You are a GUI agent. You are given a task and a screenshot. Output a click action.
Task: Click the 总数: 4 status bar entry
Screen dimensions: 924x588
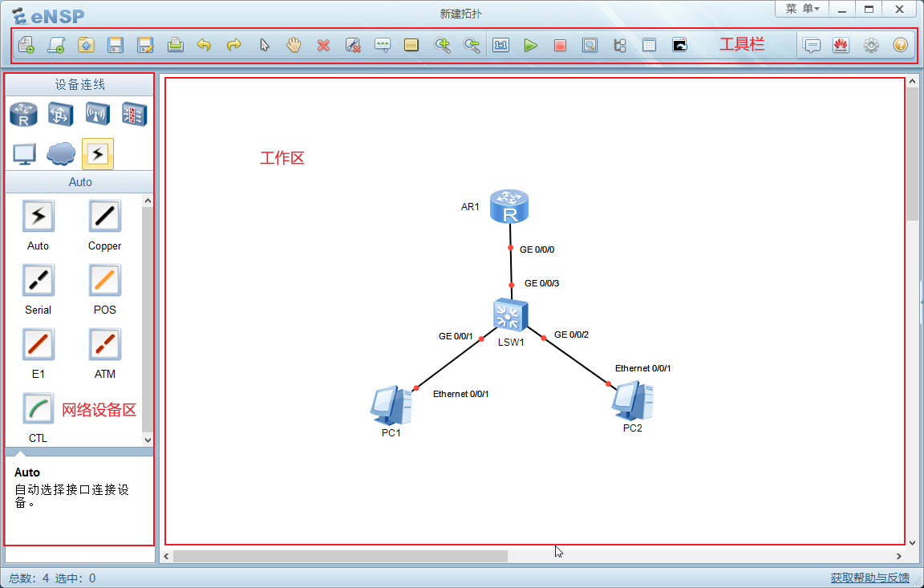(x=29, y=578)
